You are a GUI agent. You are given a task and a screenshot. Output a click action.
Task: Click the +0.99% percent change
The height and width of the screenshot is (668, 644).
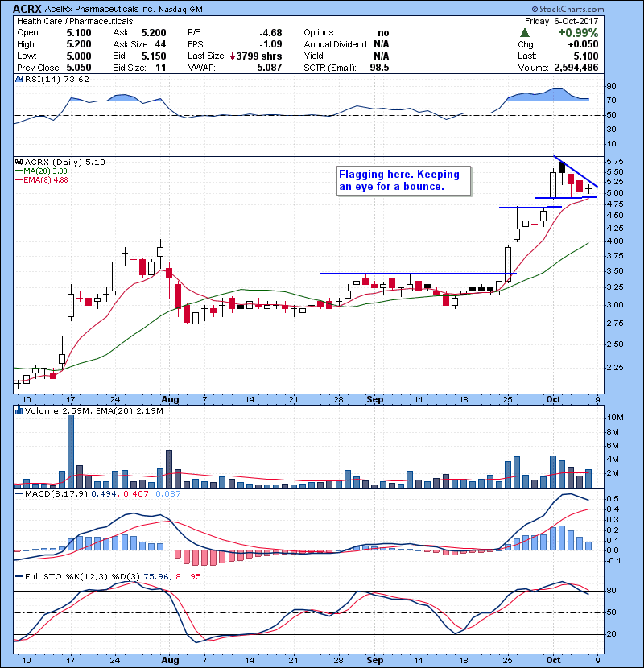[578, 33]
